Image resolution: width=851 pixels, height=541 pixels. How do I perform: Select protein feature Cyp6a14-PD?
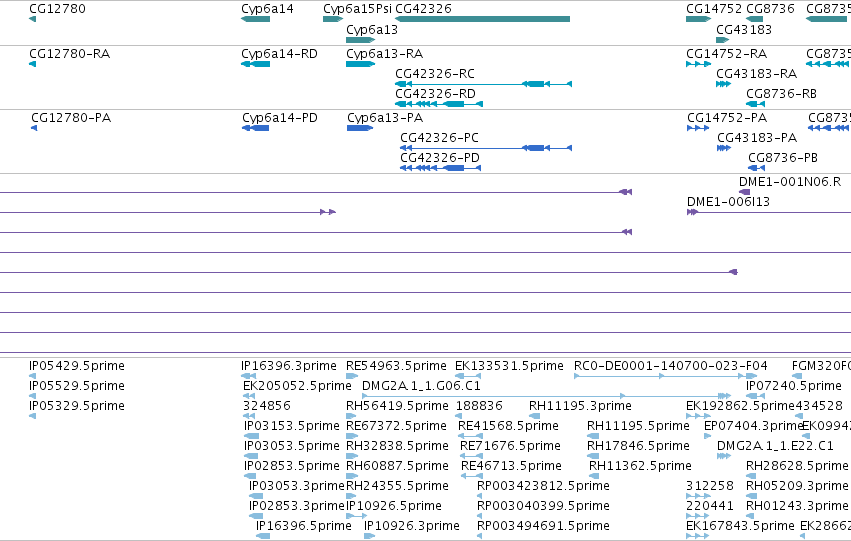(256, 128)
